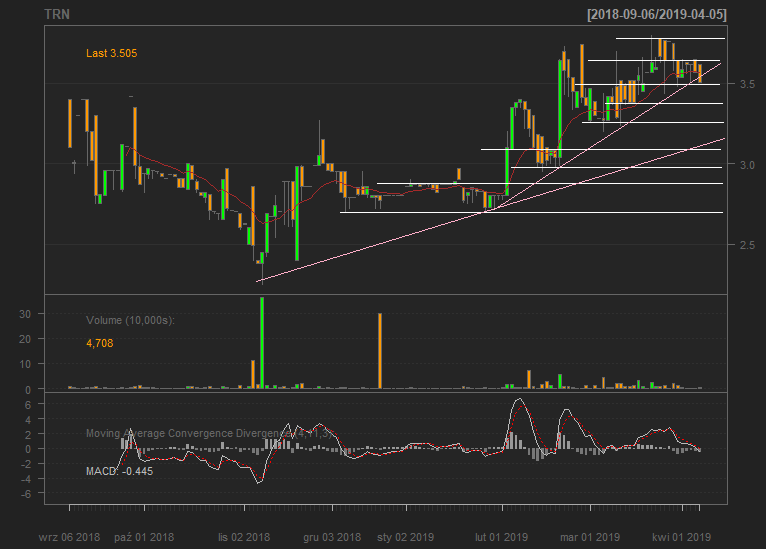766x549 pixels.
Task: Click the 'paź 01 2018' date label
Action: [144, 537]
